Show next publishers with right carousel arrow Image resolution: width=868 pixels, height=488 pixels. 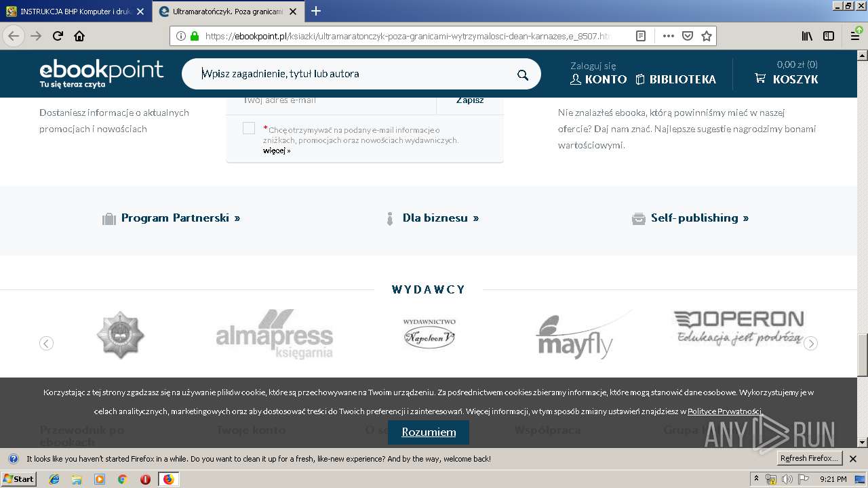pyautogui.click(x=810, y=344)
